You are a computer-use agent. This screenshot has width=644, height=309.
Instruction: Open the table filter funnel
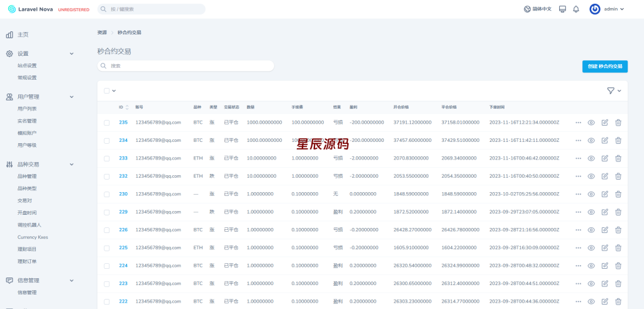[x=610, y=90]
